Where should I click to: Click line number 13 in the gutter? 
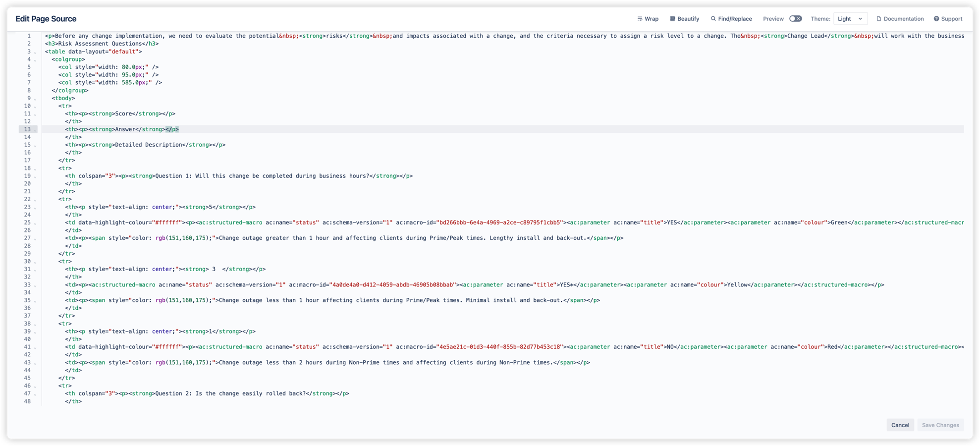click(28, 129)
